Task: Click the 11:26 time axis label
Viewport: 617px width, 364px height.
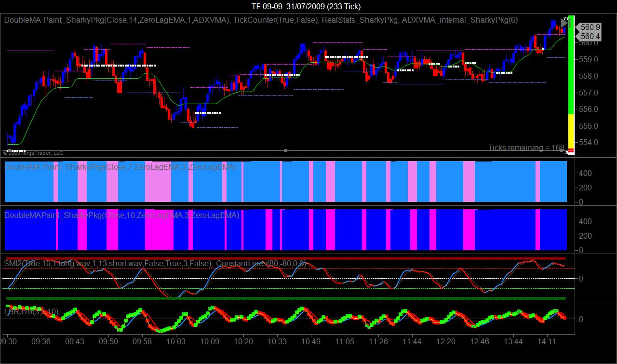Action: [x=378, y=341]
